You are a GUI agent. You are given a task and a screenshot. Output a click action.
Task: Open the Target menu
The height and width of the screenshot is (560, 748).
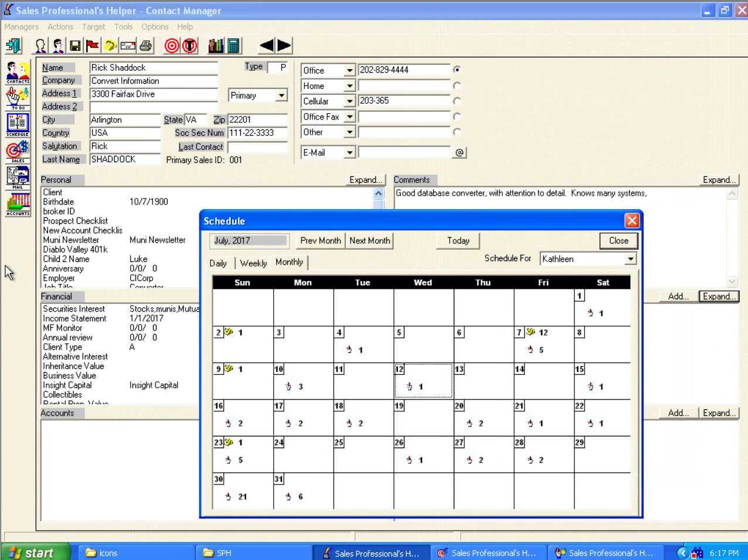pos(94,27)
